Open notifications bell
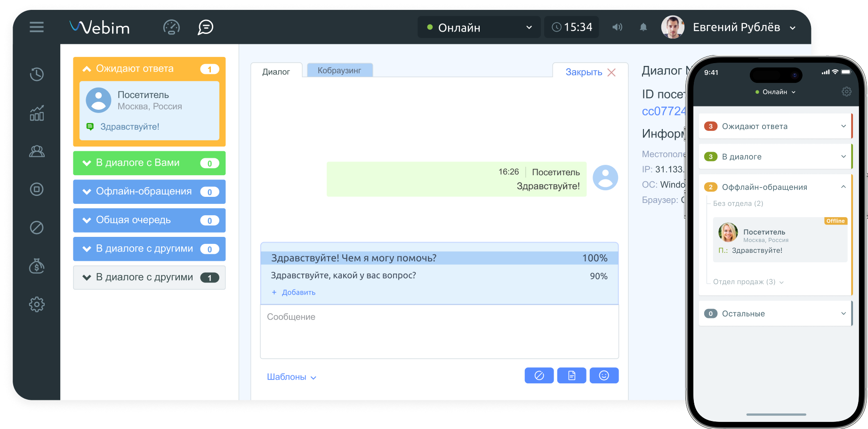Screen dimensions: 868x429 (x=643, y=27)
